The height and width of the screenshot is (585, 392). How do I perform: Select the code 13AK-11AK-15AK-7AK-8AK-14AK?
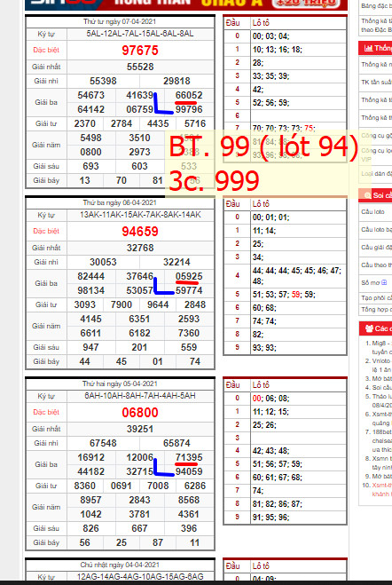(x=140, y=215)
